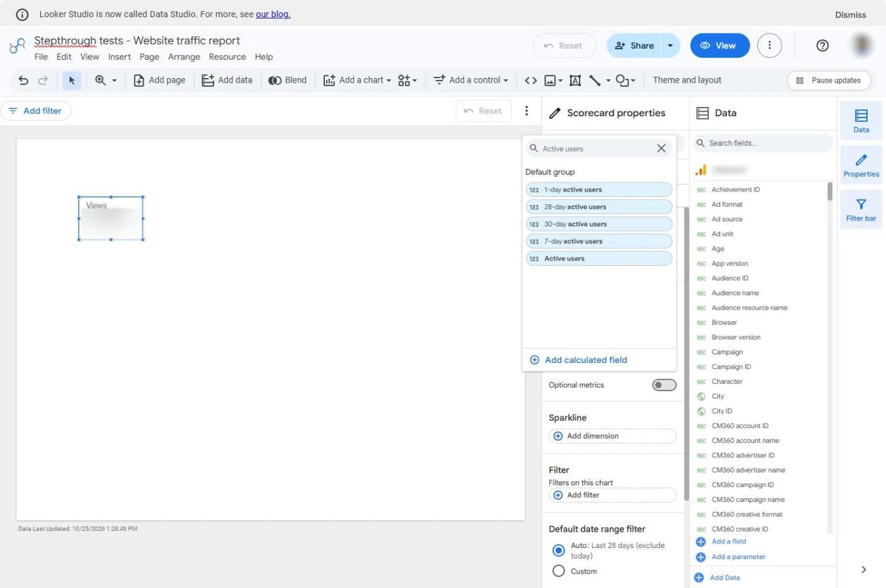Image resolution: width=886 pixels, height=588 pixels.
Task: Open the Arrange menu
Action: point(184,57)
